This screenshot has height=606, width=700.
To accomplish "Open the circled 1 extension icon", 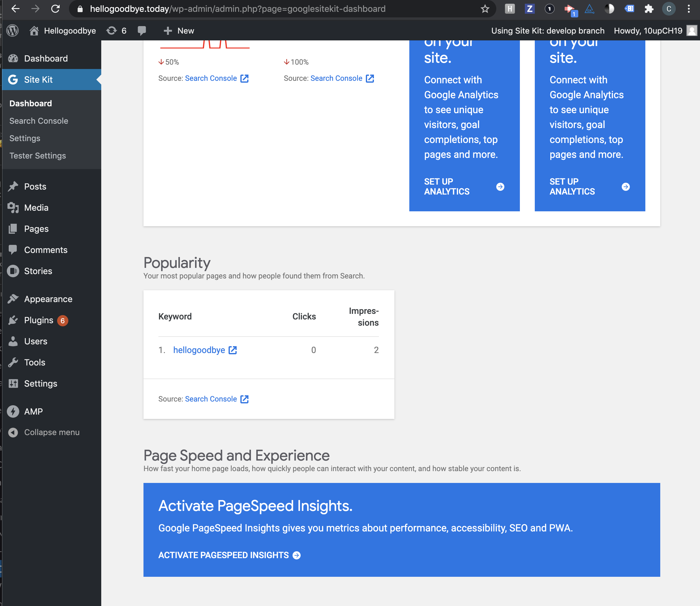I will [x=550, y=9].
